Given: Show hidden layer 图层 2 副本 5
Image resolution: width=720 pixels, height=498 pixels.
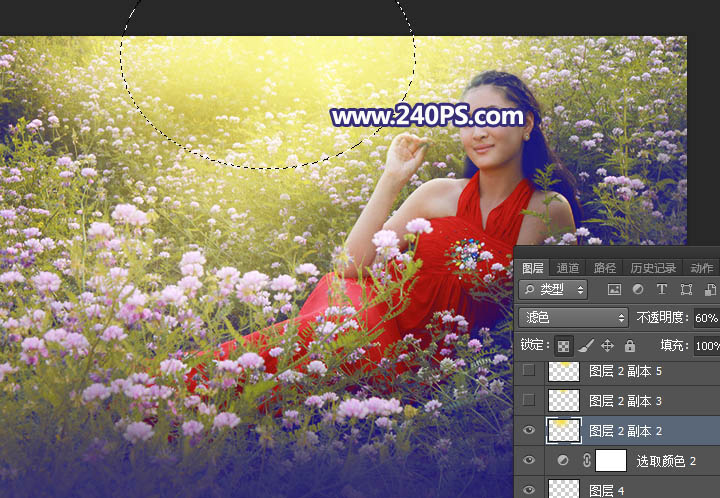Looking at the screenshot, I should [529, 372].
